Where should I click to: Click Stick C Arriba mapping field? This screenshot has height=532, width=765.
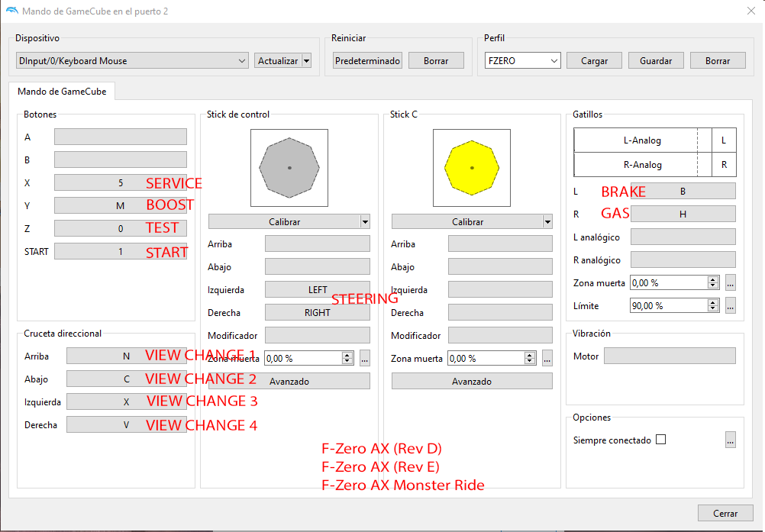pos(500,243)
